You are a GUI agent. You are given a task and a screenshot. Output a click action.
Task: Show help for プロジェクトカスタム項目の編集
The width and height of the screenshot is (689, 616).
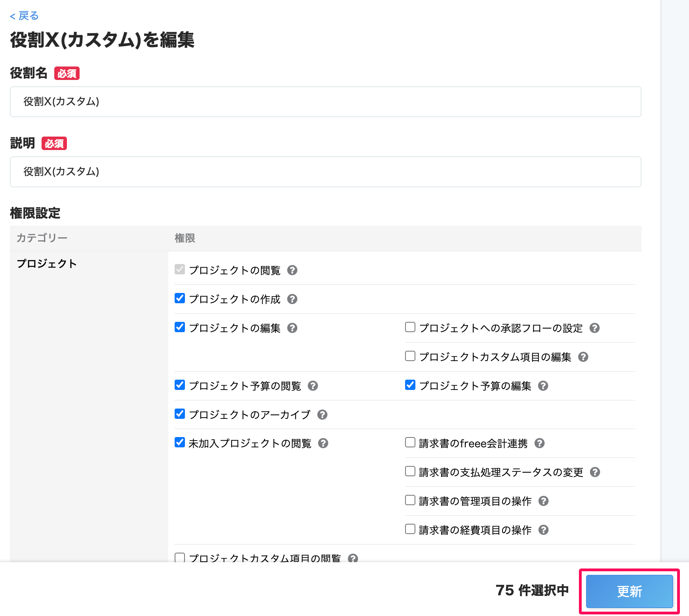coord(583,357)
